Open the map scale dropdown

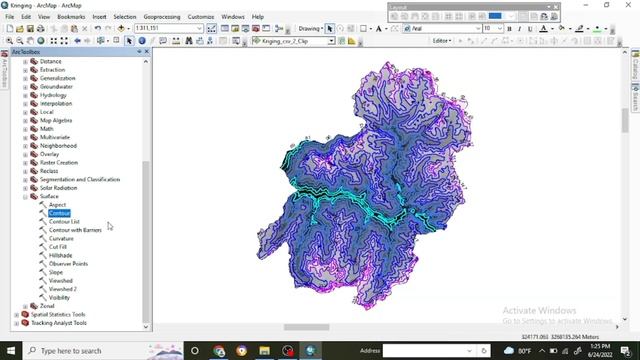[x=199, y=29]
